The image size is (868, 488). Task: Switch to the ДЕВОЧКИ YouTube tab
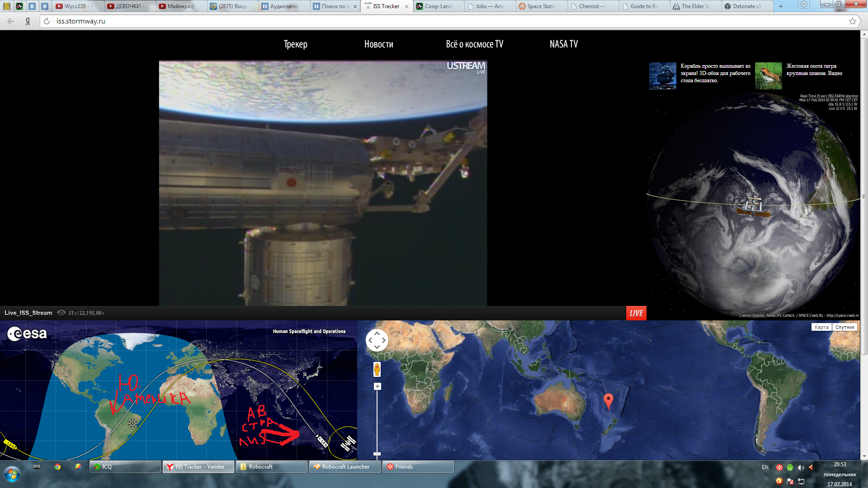pos(129,6)
